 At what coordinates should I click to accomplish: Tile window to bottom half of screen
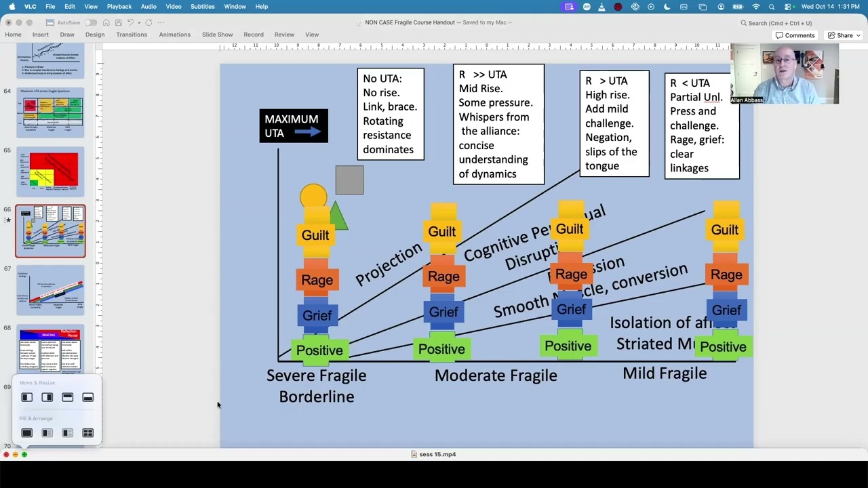[88, 397]
